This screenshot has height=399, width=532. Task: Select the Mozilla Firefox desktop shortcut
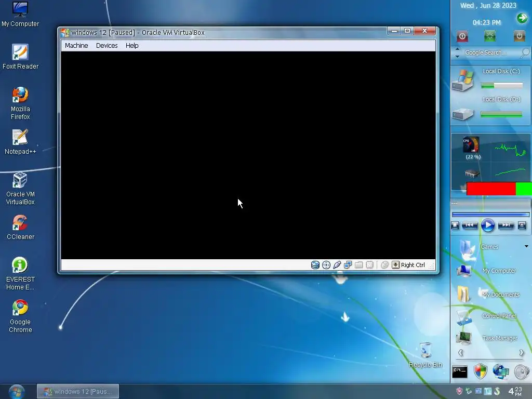pos(20,103)
